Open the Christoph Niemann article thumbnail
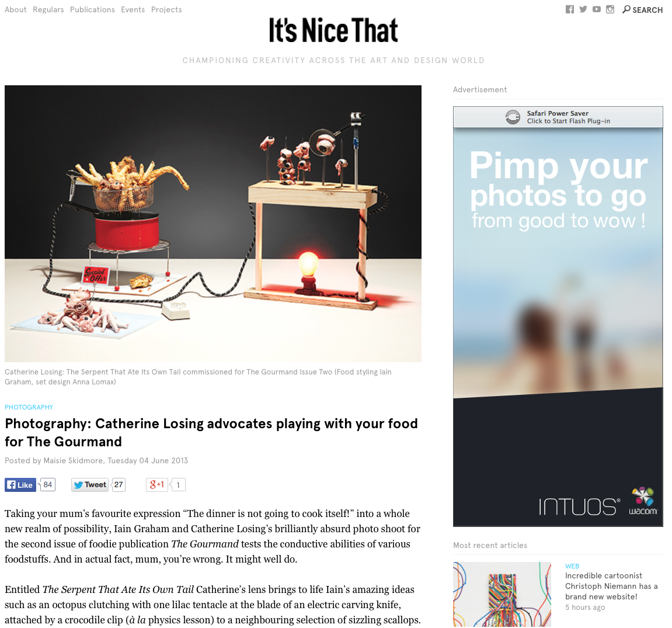The width and height of the screenshot is (672, 628). tap(502, 595)
